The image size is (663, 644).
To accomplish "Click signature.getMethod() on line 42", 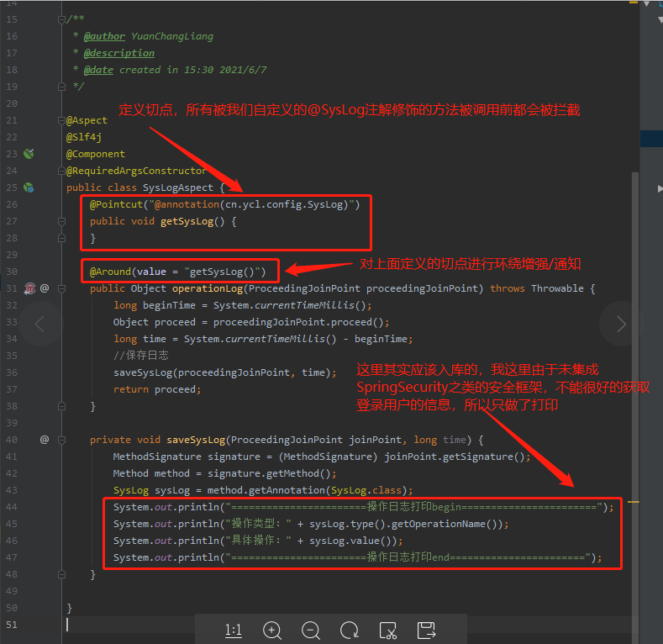I will coord(269,473).
